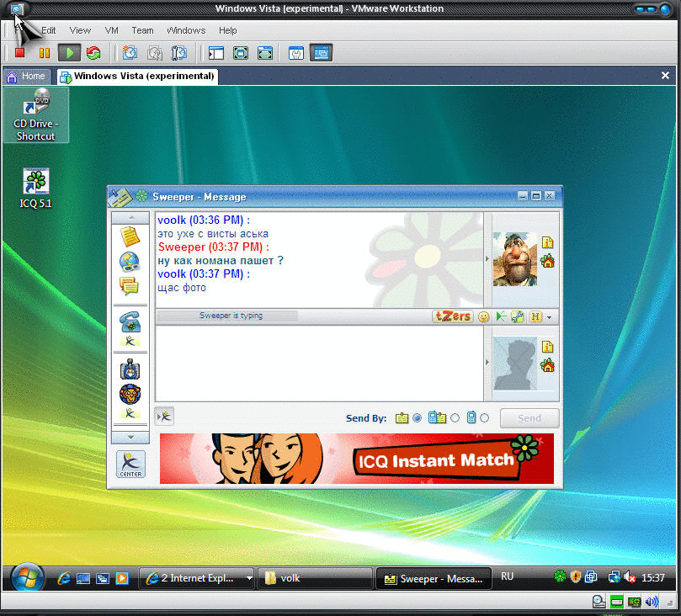Click inside the message typing field

[x=319, y=364]
